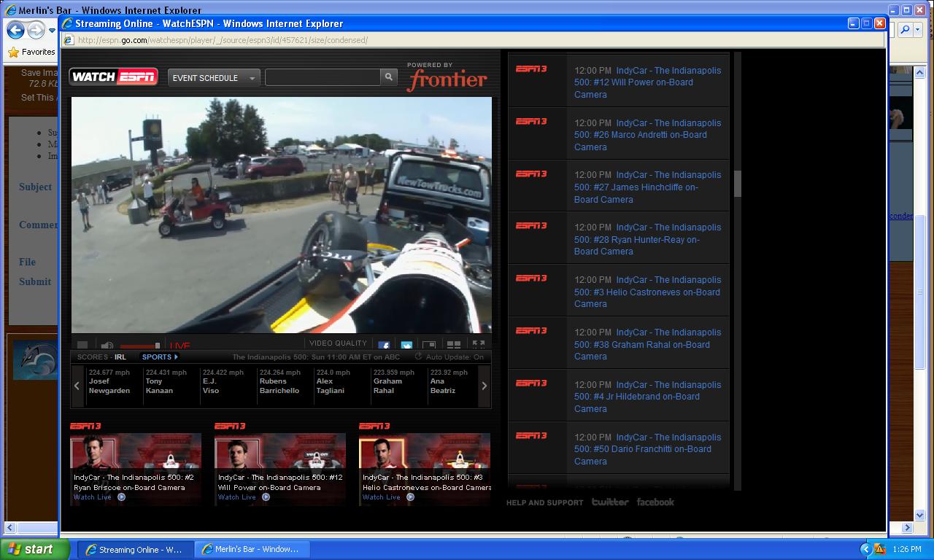Click the scores ticker right arrow
Screen dimensions: 934x560
(484, 386)
